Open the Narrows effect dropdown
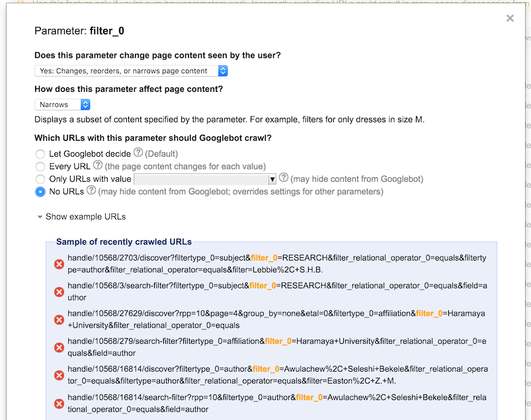The height and width of the screenshot is (420, 531). click(x=62, y=105)
